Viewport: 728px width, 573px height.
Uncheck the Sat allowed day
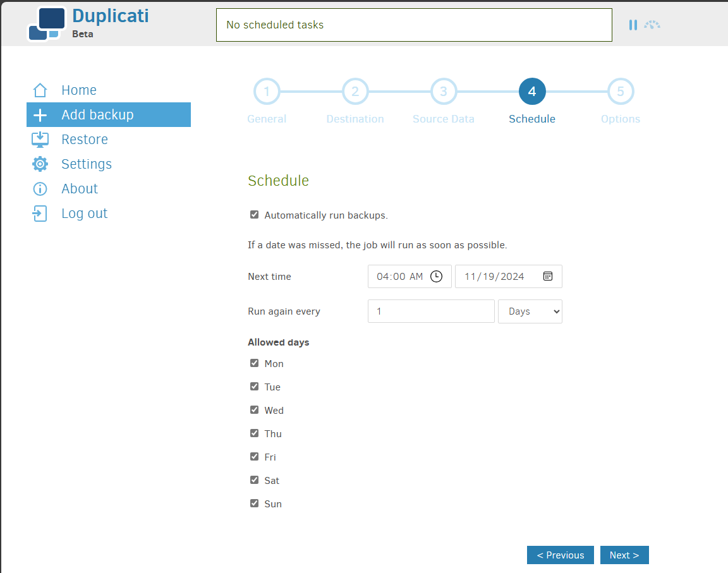[x=254, y=480]
